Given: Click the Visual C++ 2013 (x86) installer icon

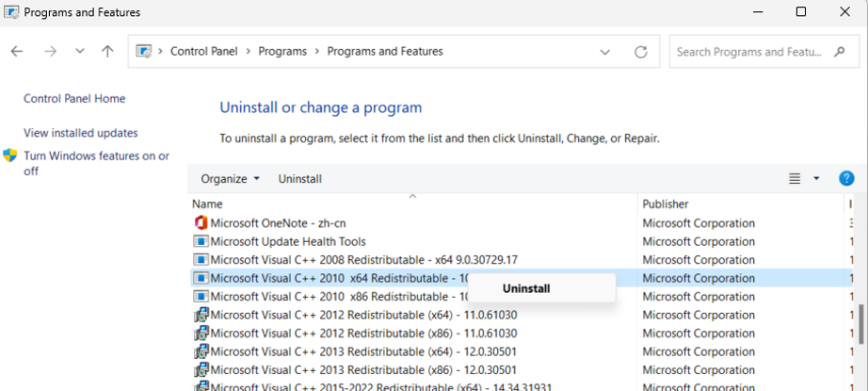Looking at the screenshot, I should pos(201,370).
